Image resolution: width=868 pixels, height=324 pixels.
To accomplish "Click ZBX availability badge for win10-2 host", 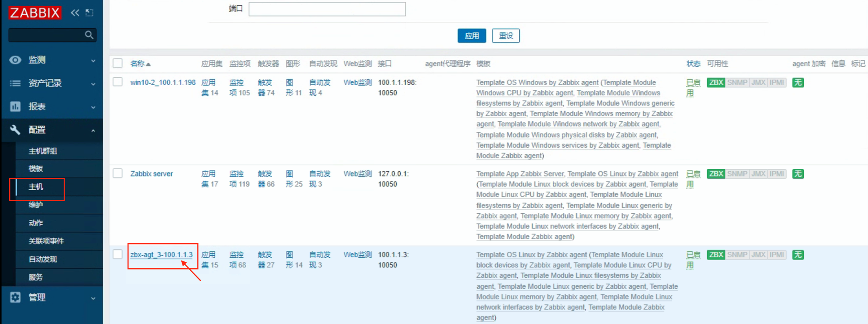I will pyautogui.click(x=716, y=82).
